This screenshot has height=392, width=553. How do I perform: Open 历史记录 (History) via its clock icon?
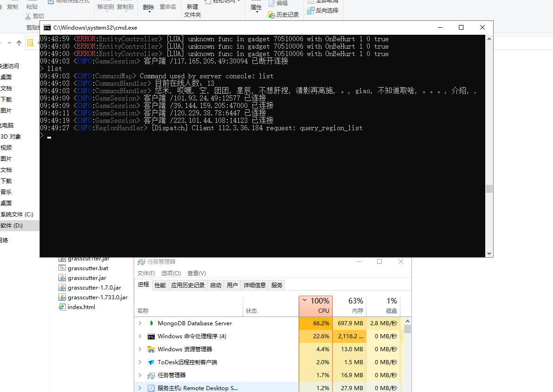coord(272,15)
